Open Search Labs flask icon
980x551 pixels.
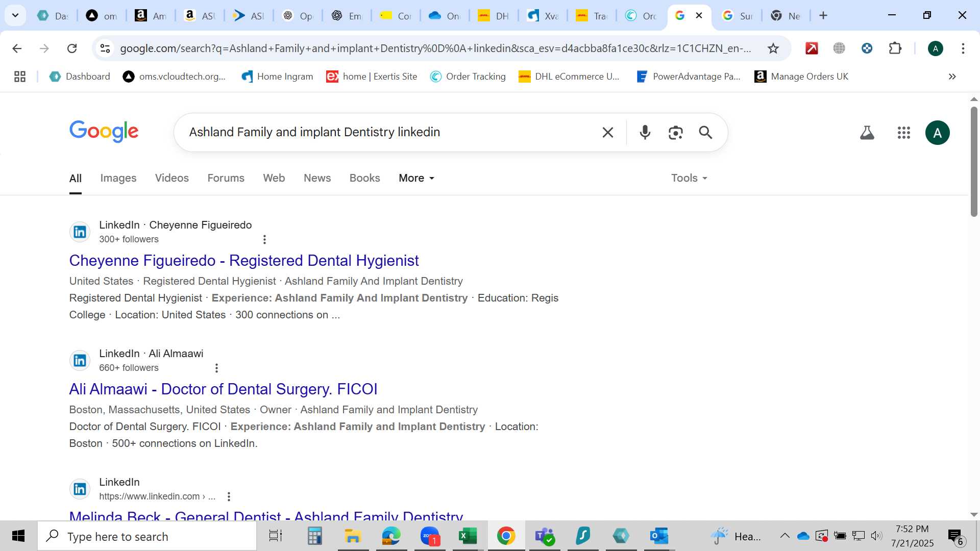click(867, 133)
